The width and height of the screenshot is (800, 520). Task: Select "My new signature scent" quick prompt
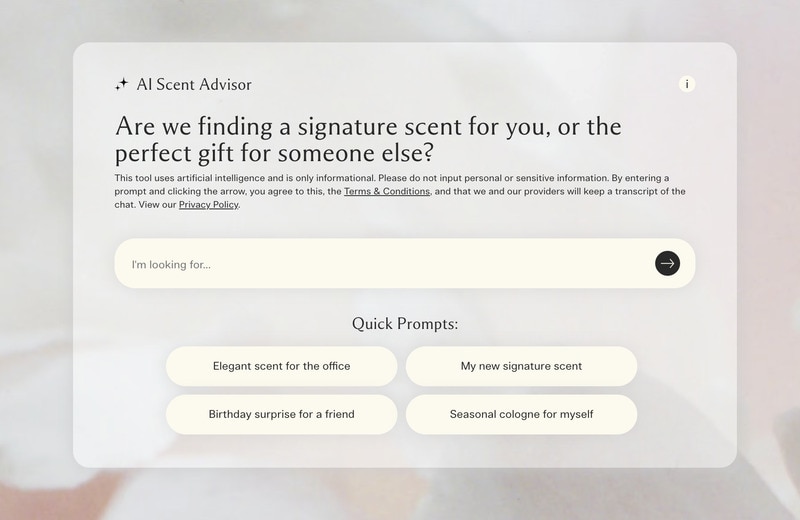(x=521, y=366)
